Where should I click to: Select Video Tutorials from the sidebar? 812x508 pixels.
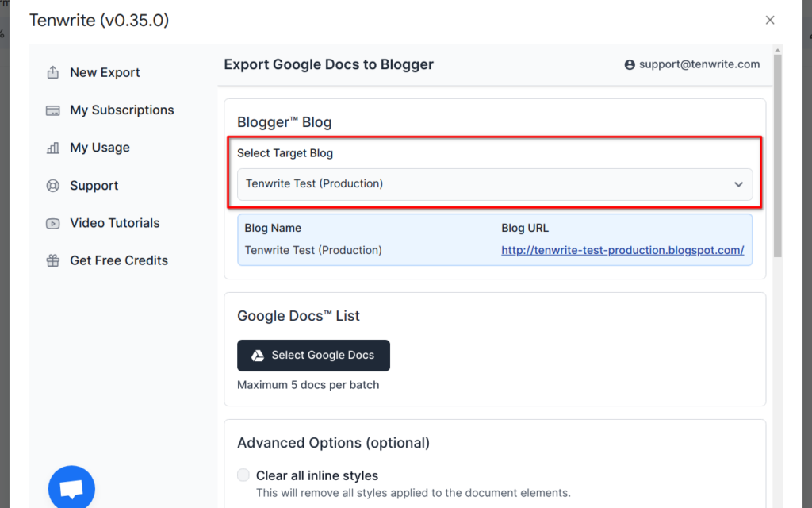click(x=115, y=223)
